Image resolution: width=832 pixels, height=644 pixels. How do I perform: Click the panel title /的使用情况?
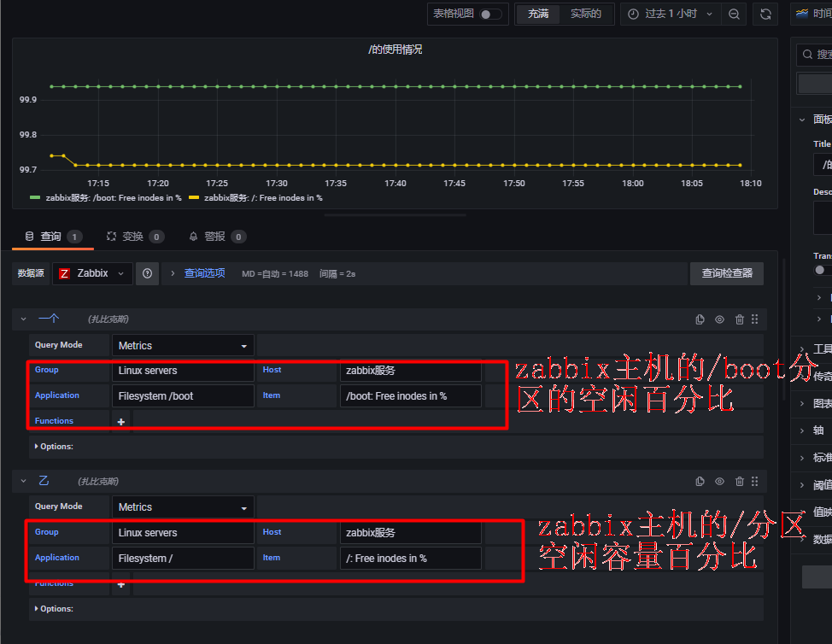click(395, 50)
